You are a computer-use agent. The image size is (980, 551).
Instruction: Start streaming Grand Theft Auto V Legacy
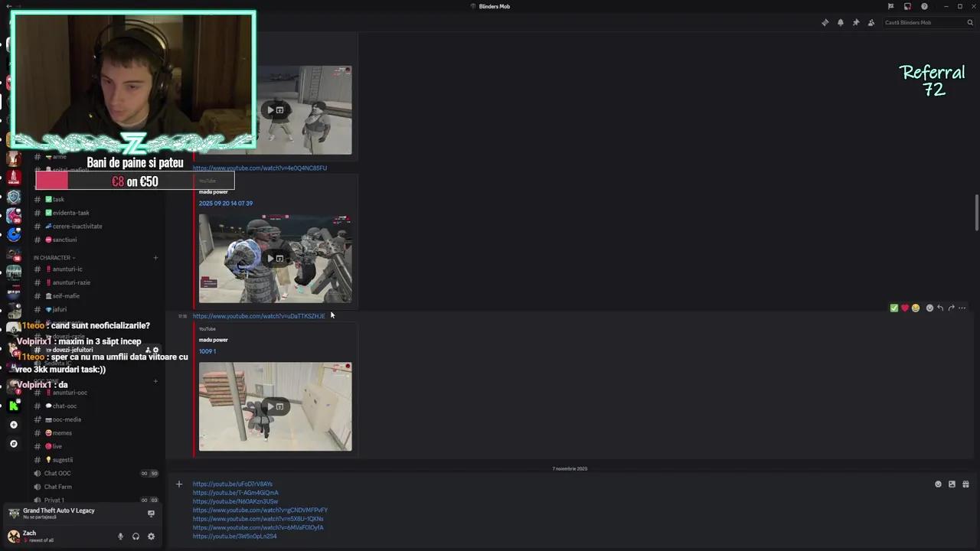pos(151,514)
